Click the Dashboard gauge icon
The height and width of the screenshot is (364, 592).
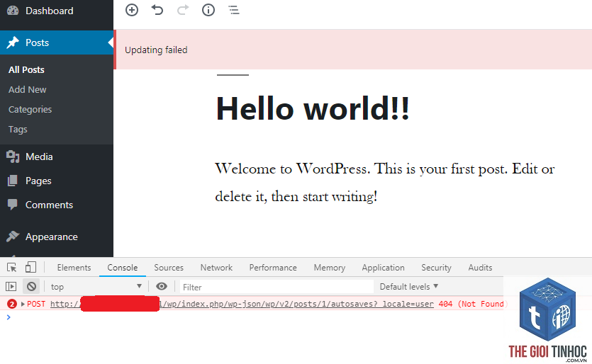13,11
